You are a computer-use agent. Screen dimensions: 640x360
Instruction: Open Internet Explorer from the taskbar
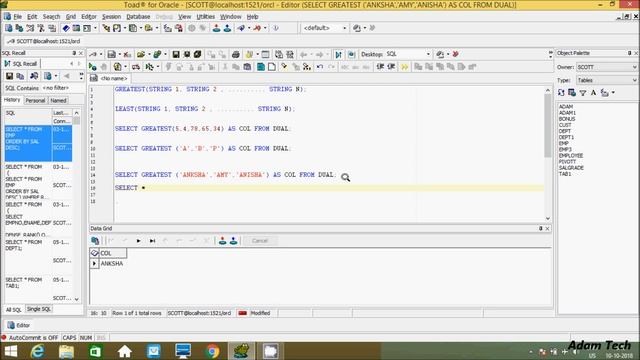click(38, 351)
